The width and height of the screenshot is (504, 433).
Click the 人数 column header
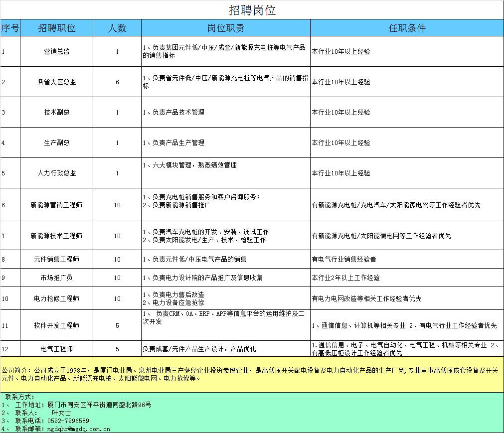point(117,28)
